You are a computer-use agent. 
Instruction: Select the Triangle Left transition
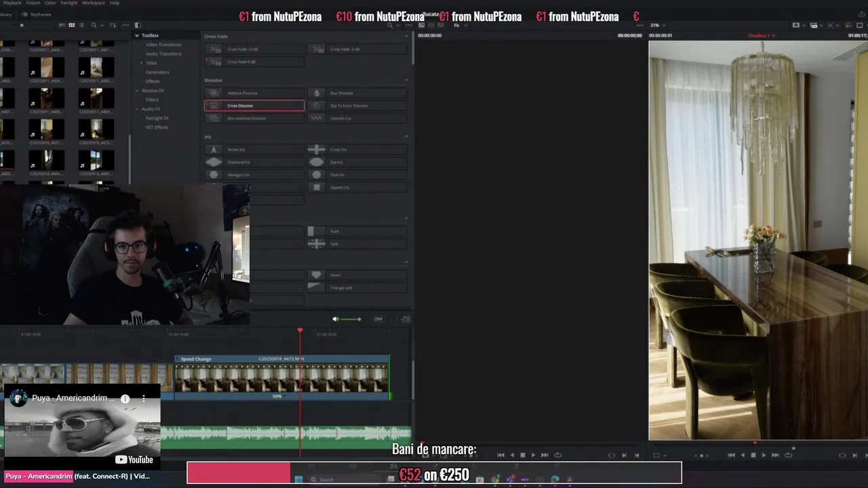click(x=357, y=287)
